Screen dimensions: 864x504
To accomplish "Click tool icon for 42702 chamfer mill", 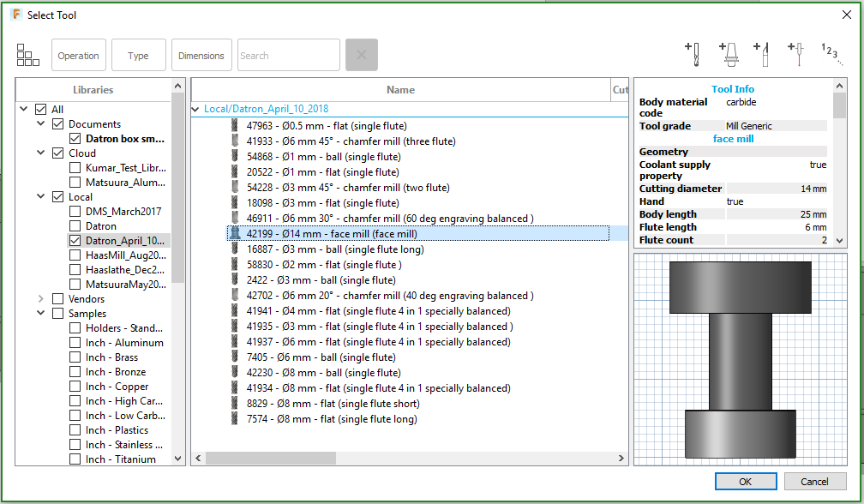I will pos(235,295).
